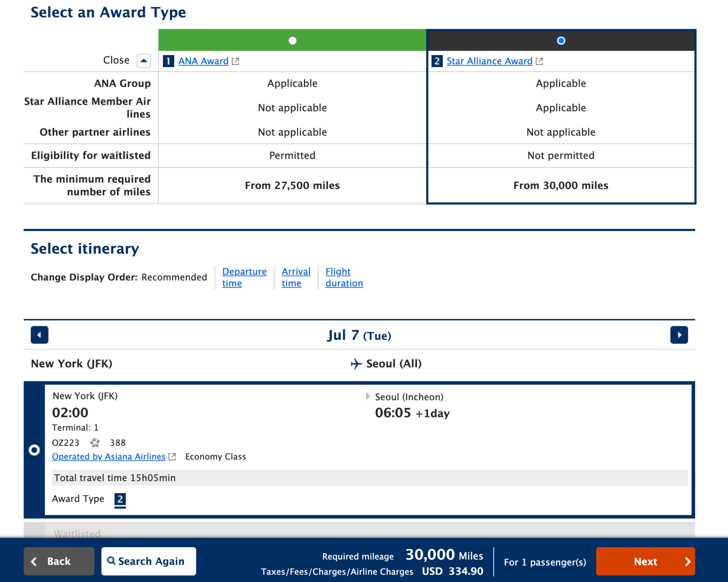Open Operated by Asiana Airlines link
Screen dimensions: 728x582
pos(109,457)
